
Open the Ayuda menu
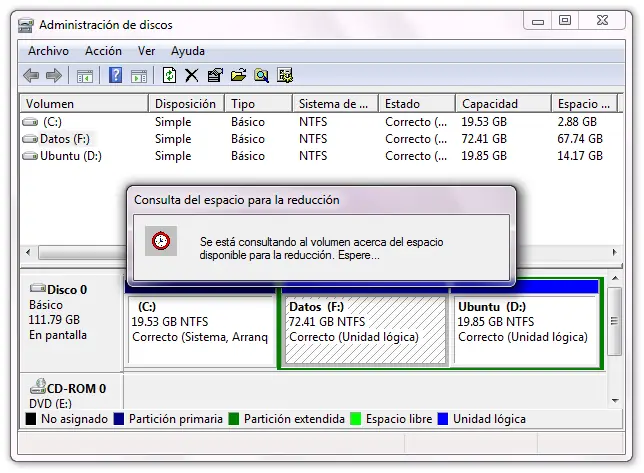[188, 51]
